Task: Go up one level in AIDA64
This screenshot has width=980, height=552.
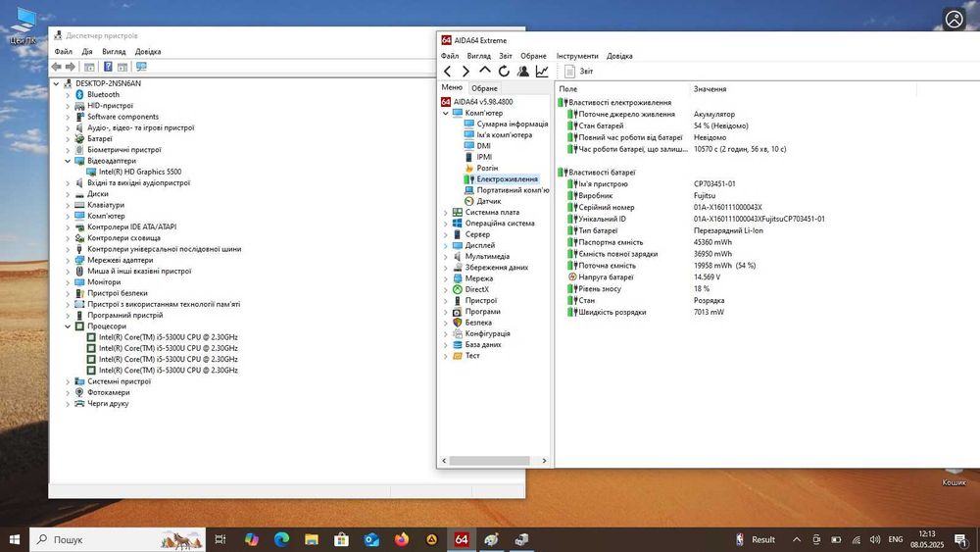Action: (484, 71)
